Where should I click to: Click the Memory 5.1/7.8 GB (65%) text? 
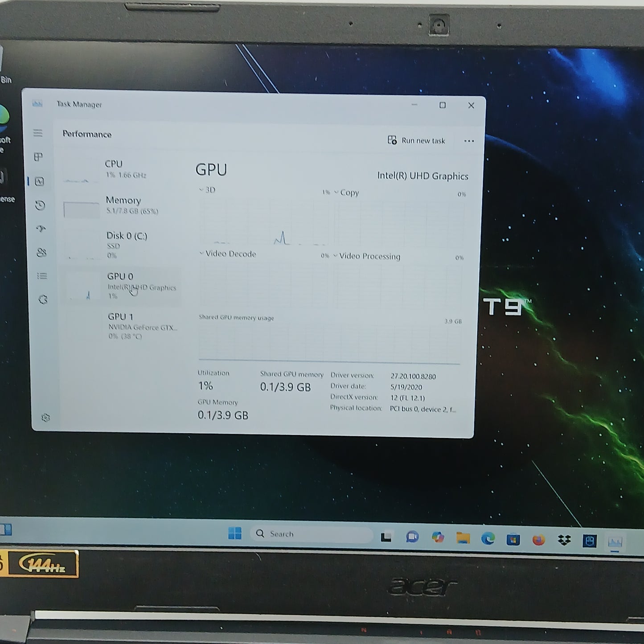pyautogui.click(x=132, y=211)
